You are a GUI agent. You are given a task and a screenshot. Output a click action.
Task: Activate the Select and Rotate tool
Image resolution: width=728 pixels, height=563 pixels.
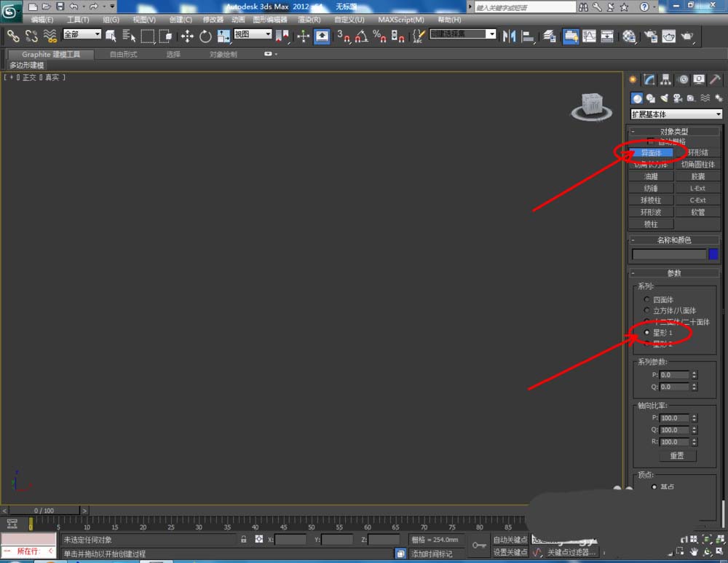[205, 36]
